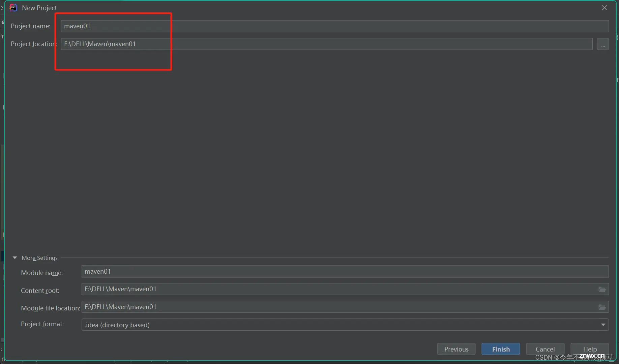Click the Project location label
Viewport: 619px width, 364px height.
coord(34,44)
